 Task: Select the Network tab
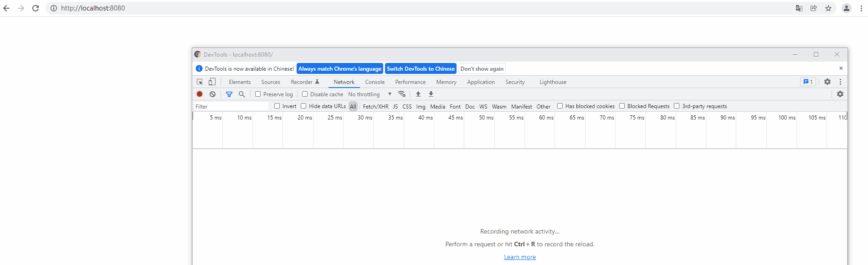[344, 82]
